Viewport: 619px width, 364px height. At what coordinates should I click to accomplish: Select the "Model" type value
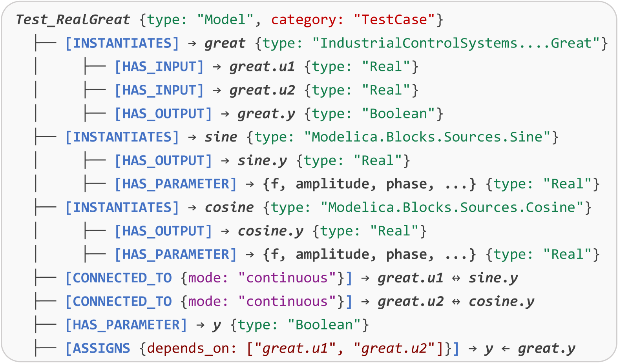226,20
